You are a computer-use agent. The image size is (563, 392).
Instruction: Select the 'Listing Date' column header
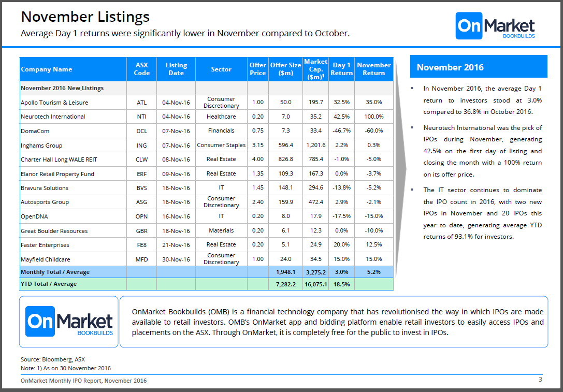(x=176, y=69)
